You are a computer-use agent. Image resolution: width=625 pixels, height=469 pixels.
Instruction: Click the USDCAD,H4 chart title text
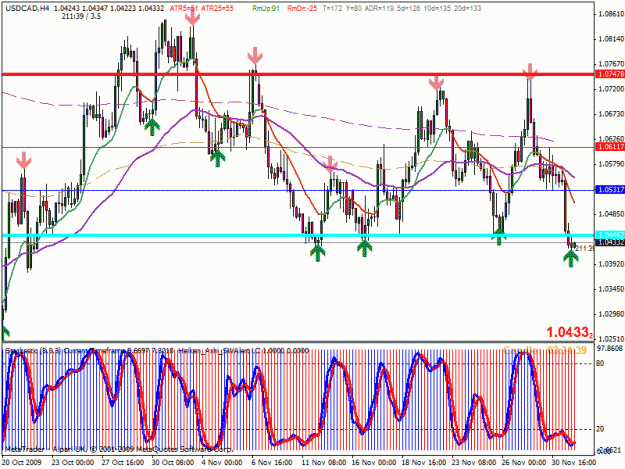click(27, 8)
